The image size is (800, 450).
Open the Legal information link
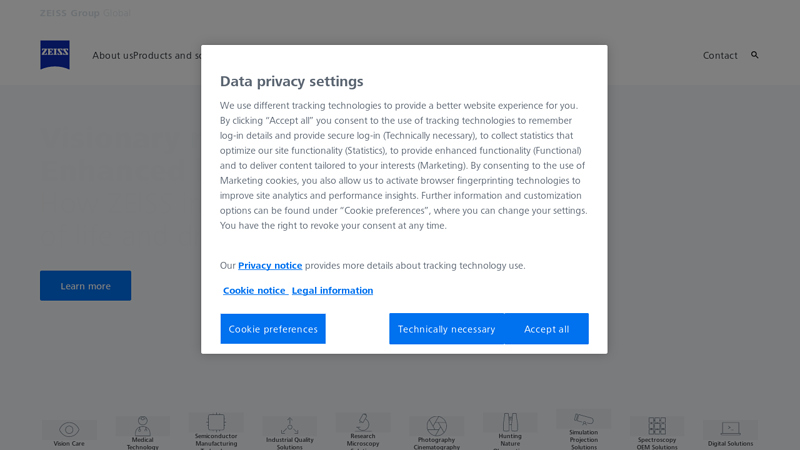pos(332,290)
